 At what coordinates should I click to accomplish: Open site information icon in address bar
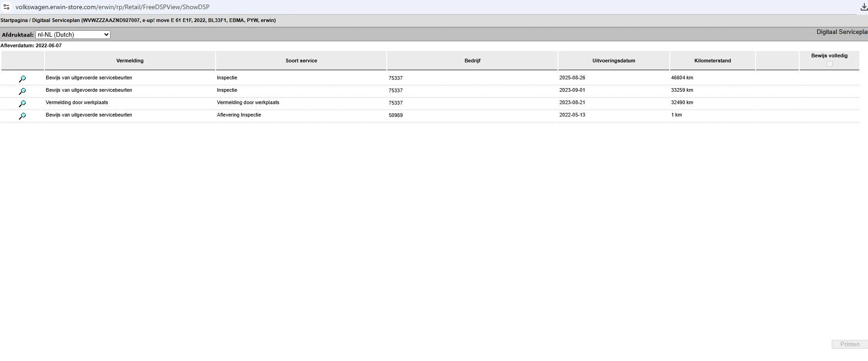[x=6, y=7]
